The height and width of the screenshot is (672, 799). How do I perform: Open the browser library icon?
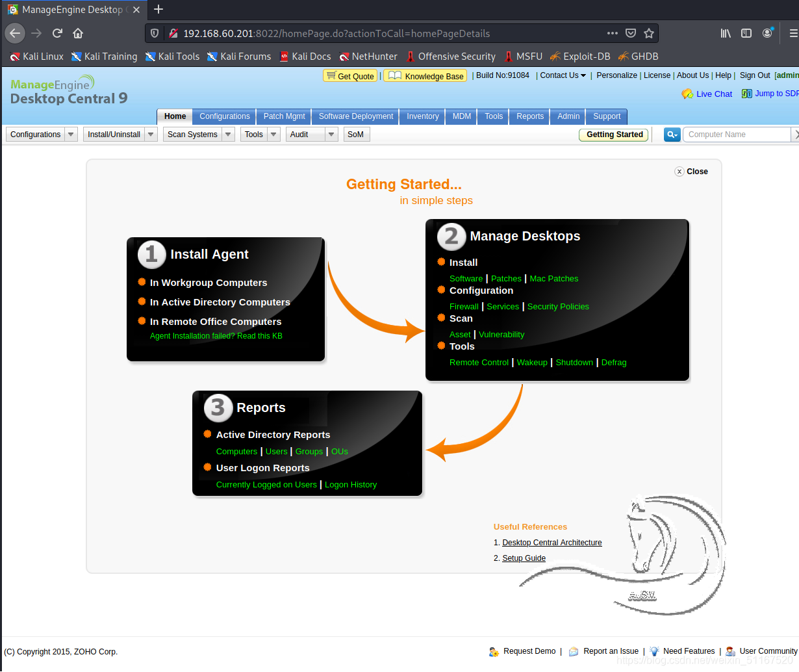click(726, 33)
